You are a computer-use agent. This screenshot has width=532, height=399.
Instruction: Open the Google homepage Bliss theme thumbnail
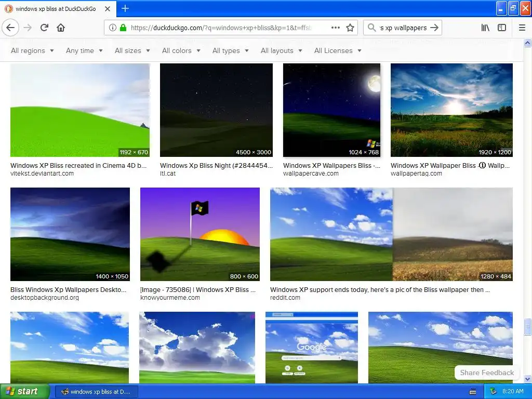tap(312, 348)
